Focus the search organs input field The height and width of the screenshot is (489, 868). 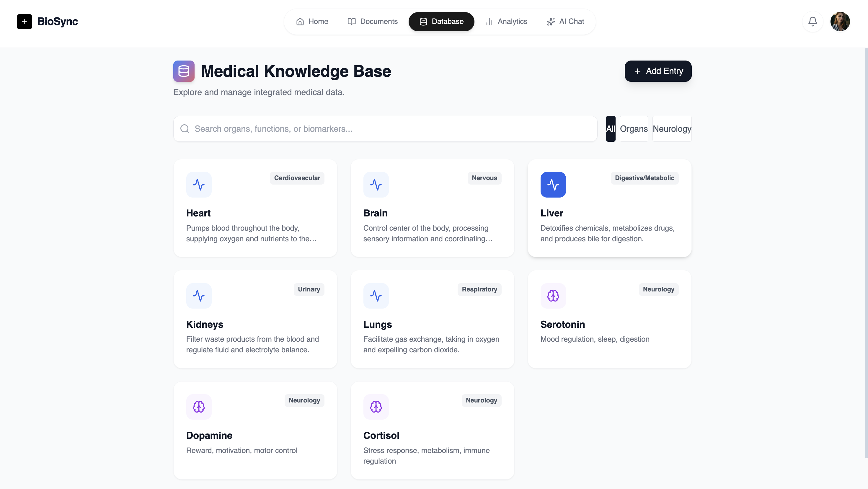tap(385, 129)
